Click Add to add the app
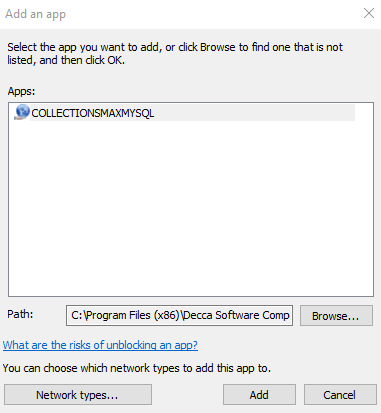 [x=259, y=395]
